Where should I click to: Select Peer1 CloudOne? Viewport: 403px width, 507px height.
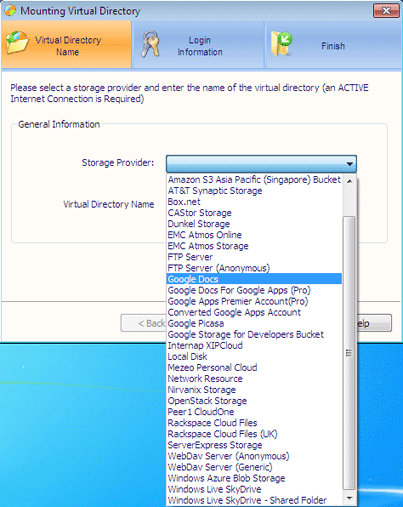coord(254,412)
